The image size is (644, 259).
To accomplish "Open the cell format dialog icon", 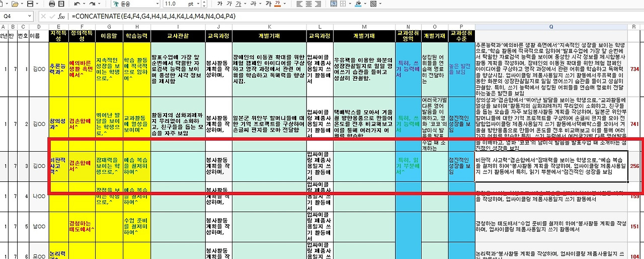I will click(334, 4).
